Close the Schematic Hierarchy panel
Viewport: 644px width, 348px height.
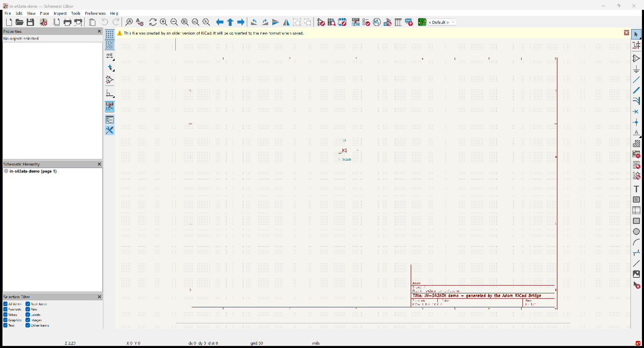click(99, 164)
